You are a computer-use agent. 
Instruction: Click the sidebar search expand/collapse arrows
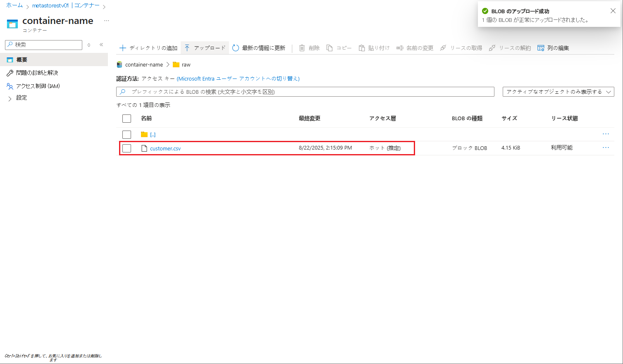pyautogui.click(x=89, y=45)
